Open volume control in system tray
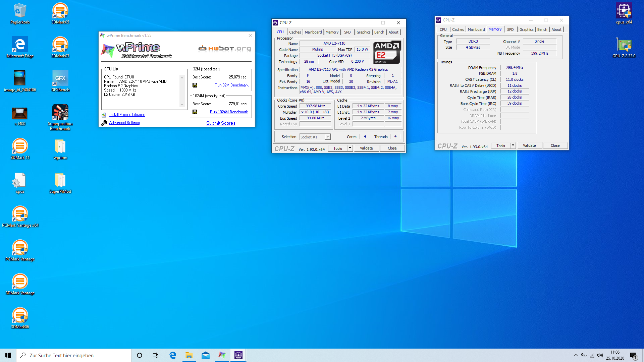644x362 pixels. point(600,355)
